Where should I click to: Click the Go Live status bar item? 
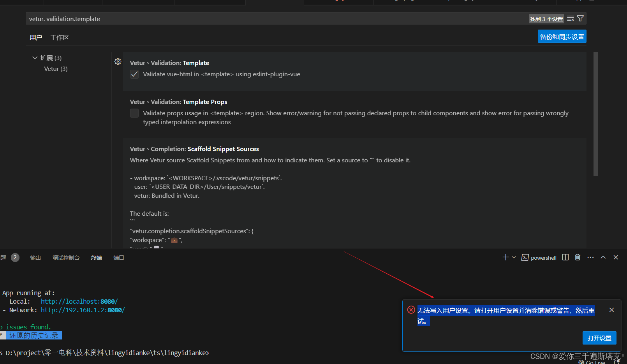pos(592,362)
